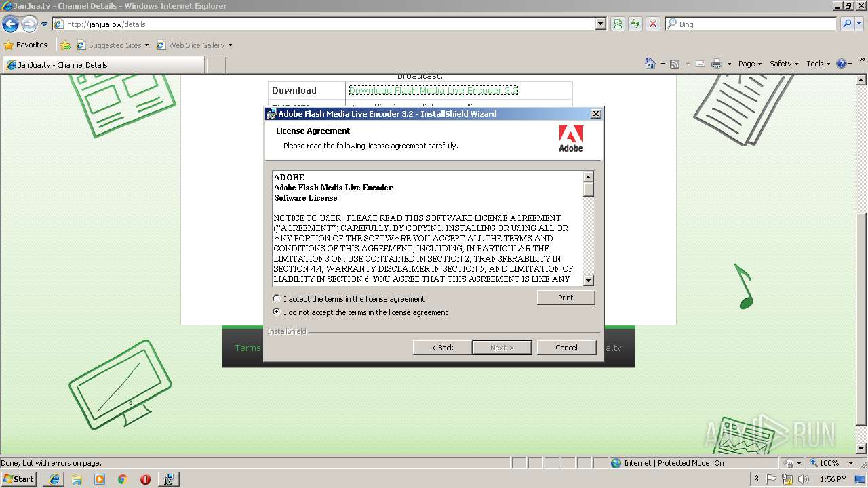The width and height of the screenshot is (868, 488).
Task: Open the Feeds RSS icon
Action: (675, 64)
